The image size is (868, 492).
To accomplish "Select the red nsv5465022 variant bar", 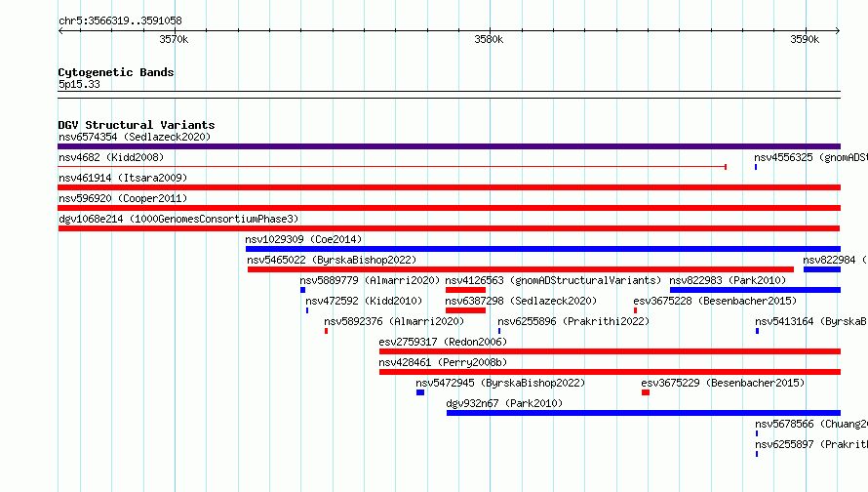I will tap(521, 269).
